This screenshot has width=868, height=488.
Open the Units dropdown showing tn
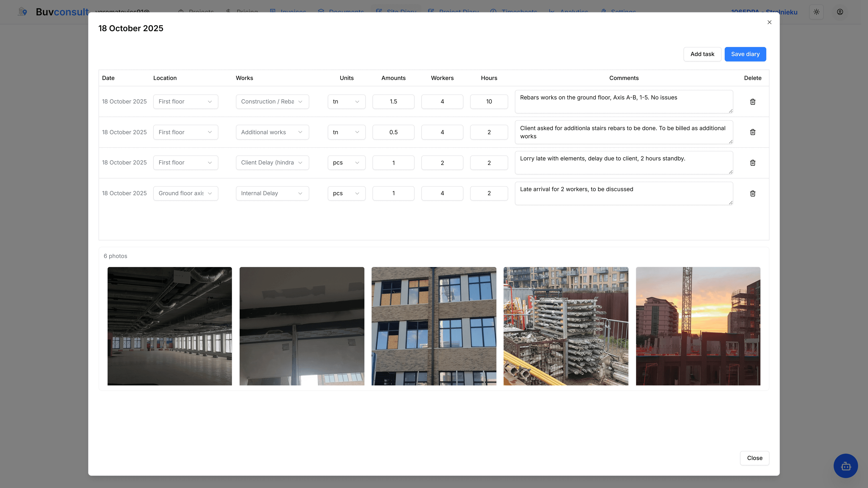(x=346, y=101)
